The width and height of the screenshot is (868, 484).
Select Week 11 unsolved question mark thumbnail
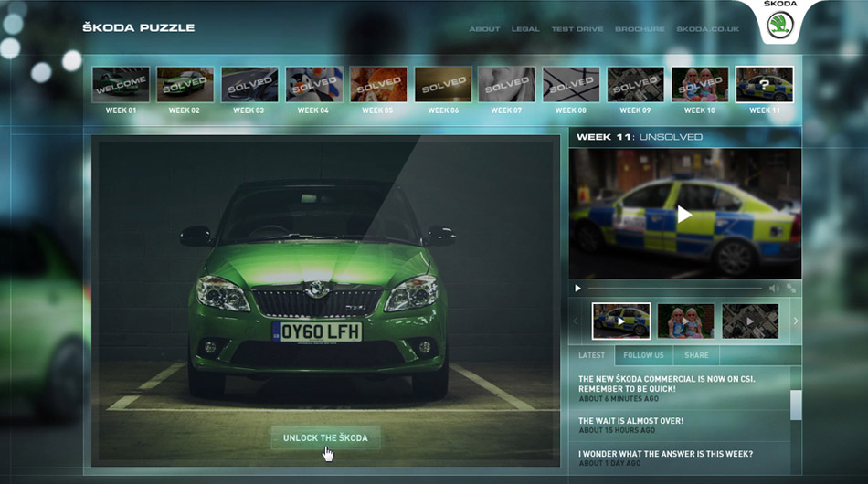765,85
